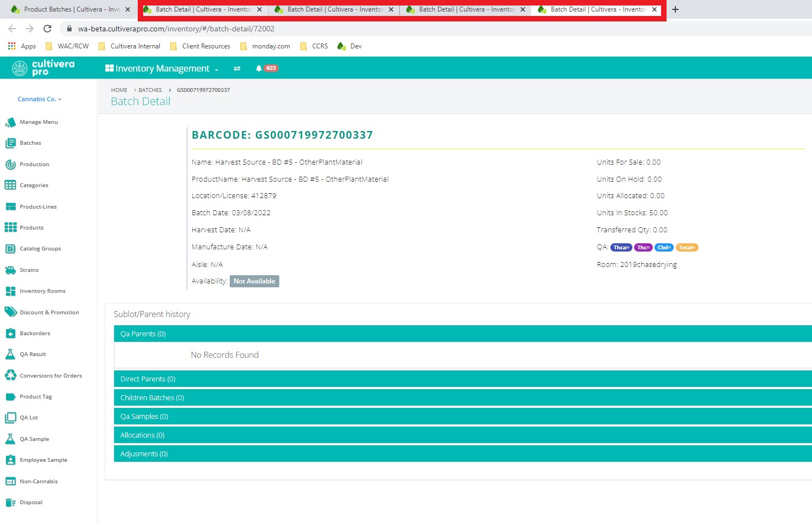Select Product-Lines sidebar icon
Viewport: 812px width, 524px height.
[10, 207]
